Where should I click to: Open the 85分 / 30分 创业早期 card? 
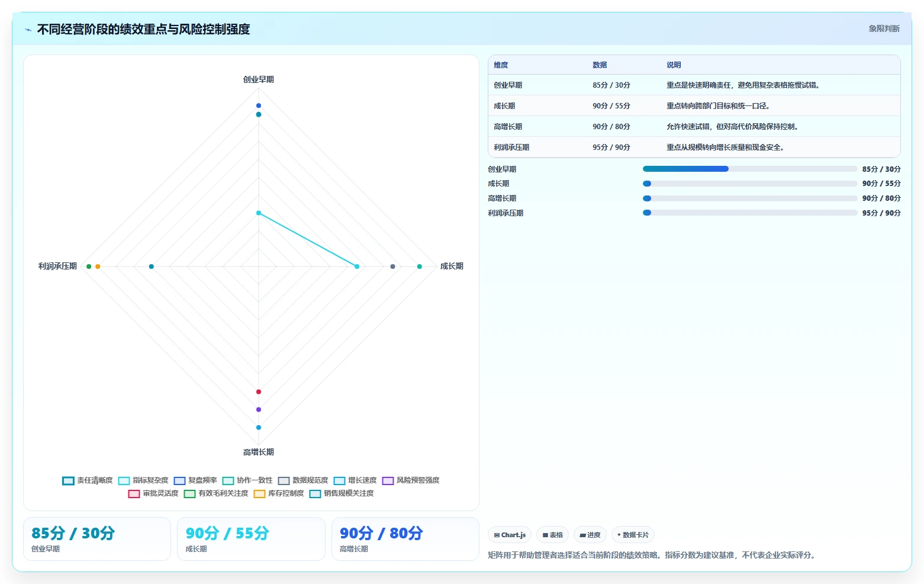coord(97,539)
